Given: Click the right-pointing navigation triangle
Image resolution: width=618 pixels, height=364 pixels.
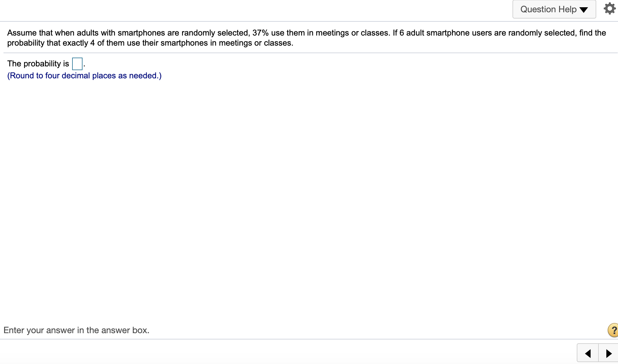Looking at the screenshot, I should point(608,353).
